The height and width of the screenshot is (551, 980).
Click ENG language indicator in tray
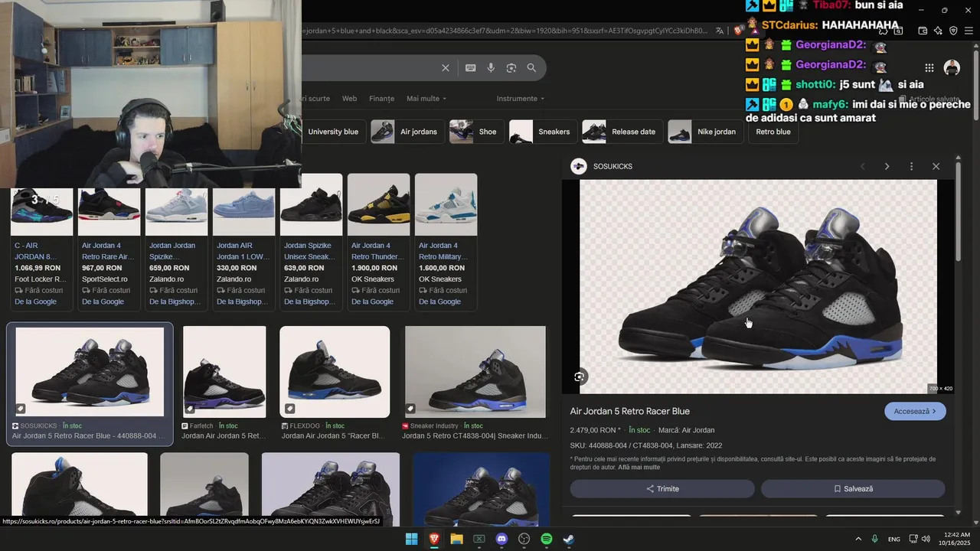(x=894, y=540)
